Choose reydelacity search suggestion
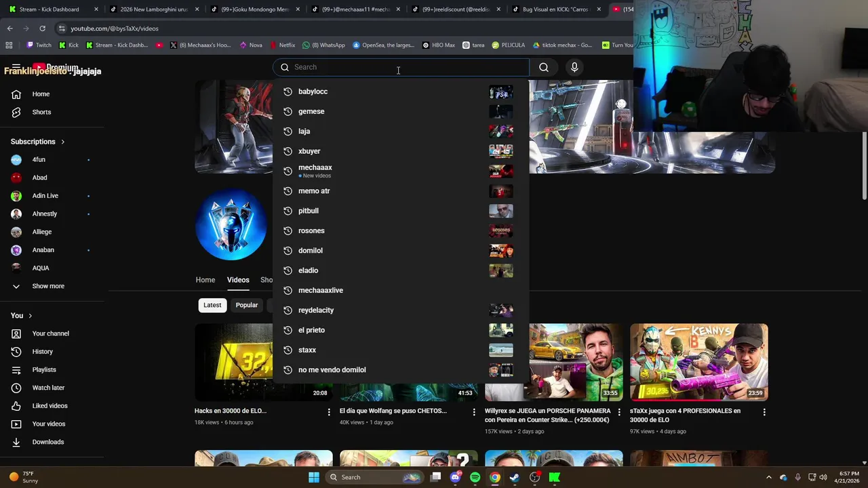868x488 pixels. coord(400,310)
